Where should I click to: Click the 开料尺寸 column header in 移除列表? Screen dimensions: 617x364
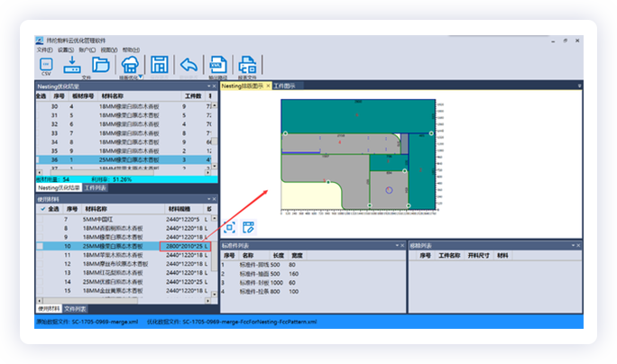pyautogui.click(x=478, y=256)
